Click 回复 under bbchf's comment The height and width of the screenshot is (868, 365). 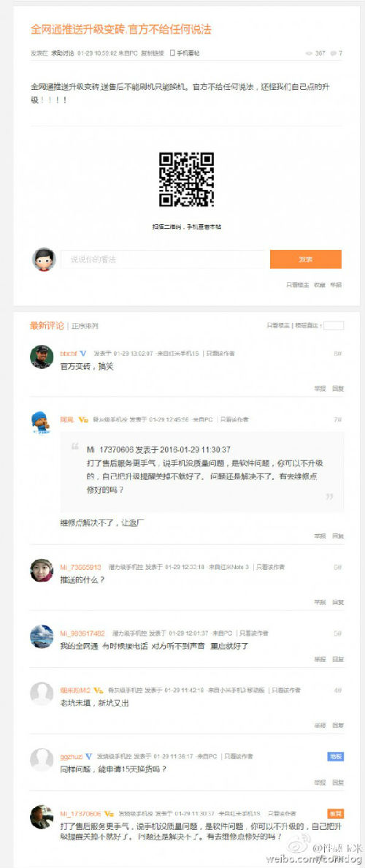click(x=337, y=388)
